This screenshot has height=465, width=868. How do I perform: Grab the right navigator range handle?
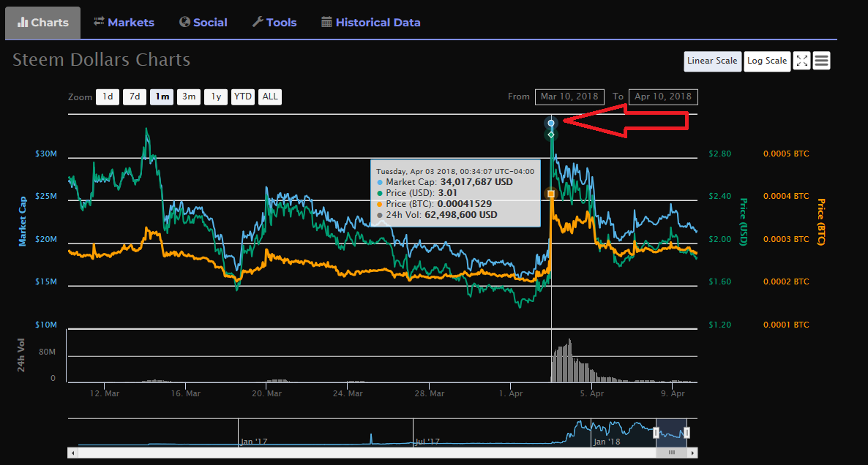coord(686,432)
